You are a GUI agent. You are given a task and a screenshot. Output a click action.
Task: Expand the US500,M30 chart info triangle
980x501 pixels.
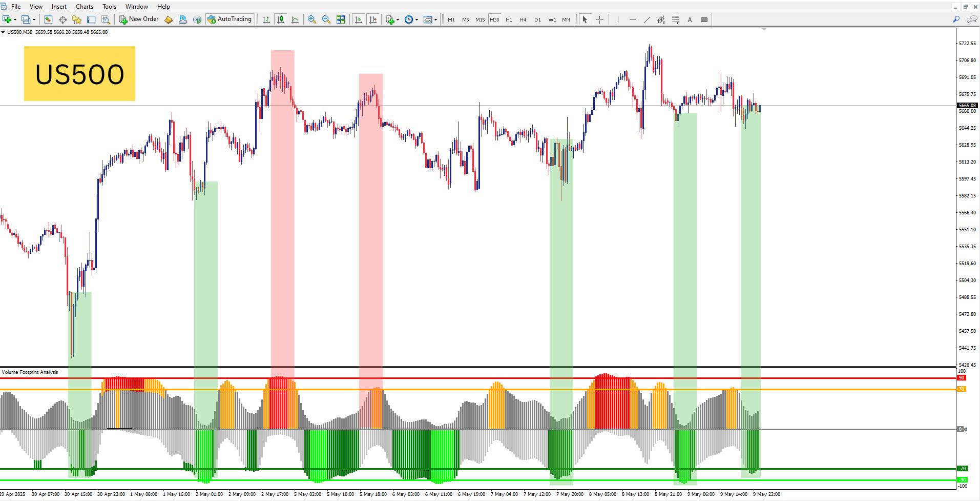pos(3,32)
